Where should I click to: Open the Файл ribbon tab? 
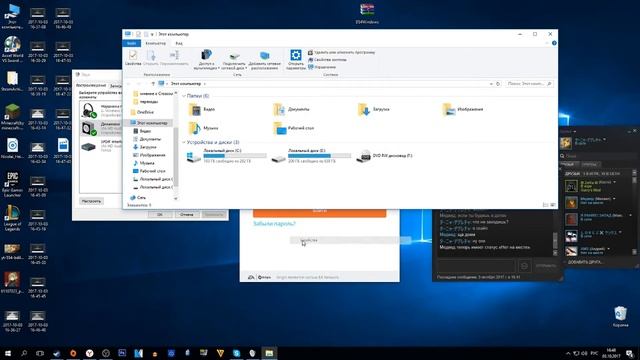131,43
